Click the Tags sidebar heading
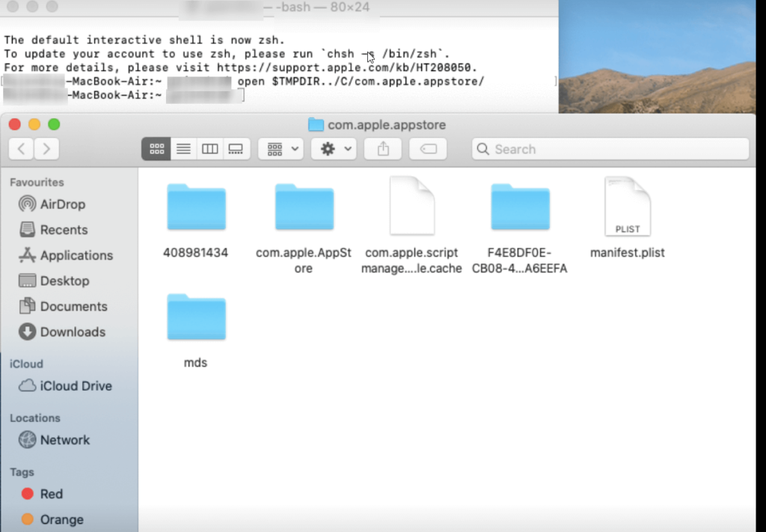 click(22, 472)
